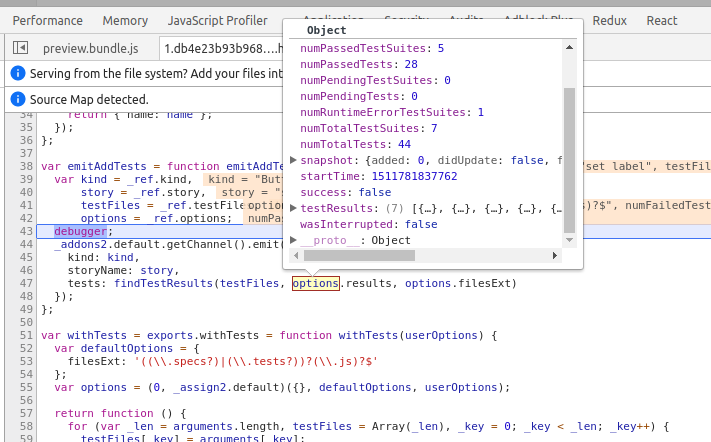Screen dimensions: 711x442
Task: Click the numPassedTests value 28
Action: (411, 64)
